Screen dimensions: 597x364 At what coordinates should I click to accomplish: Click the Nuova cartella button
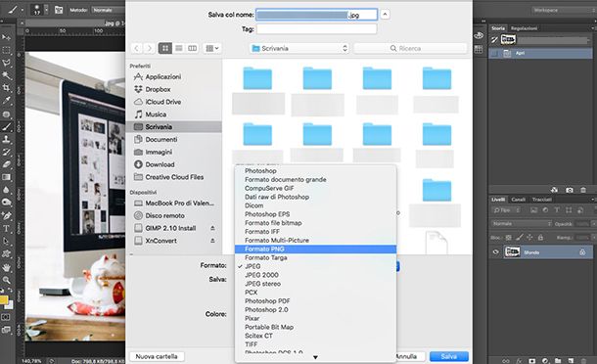tap(157, 356)
